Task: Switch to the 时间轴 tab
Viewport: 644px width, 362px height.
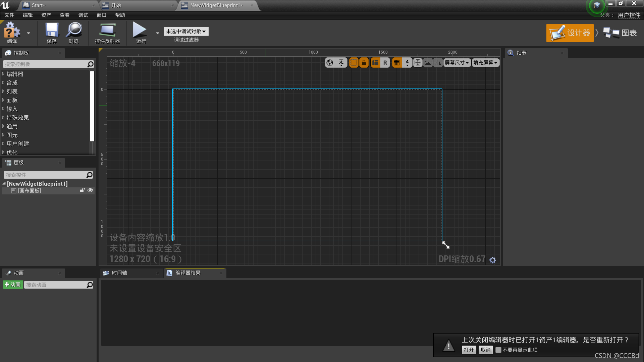Action: pyautogui.click(x=119, y=273)
